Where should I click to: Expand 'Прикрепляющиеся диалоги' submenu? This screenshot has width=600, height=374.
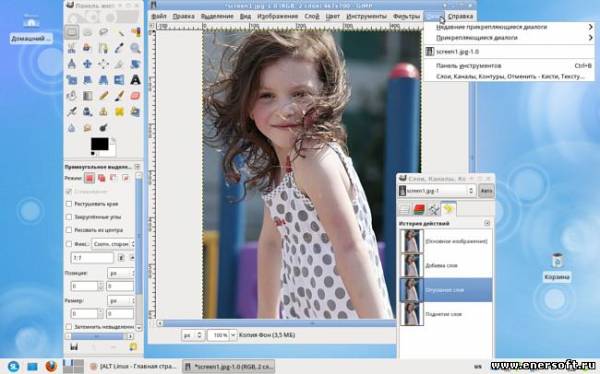coord(509,38)
